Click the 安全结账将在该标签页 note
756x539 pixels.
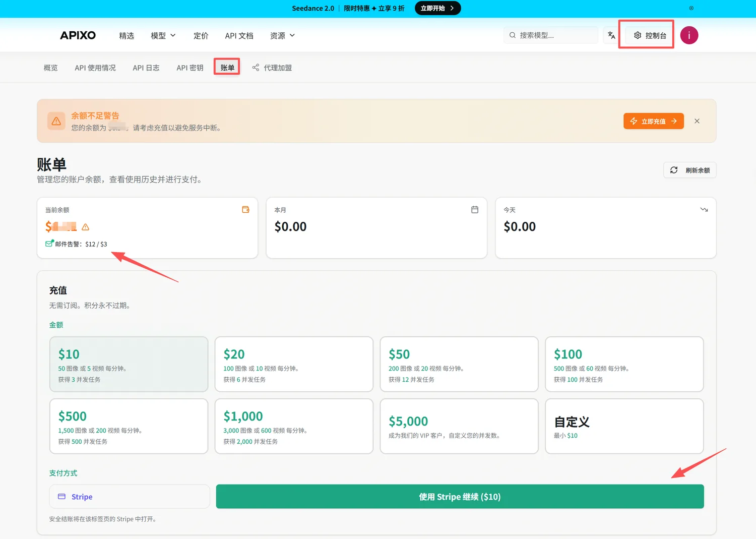tap(103, 519)
